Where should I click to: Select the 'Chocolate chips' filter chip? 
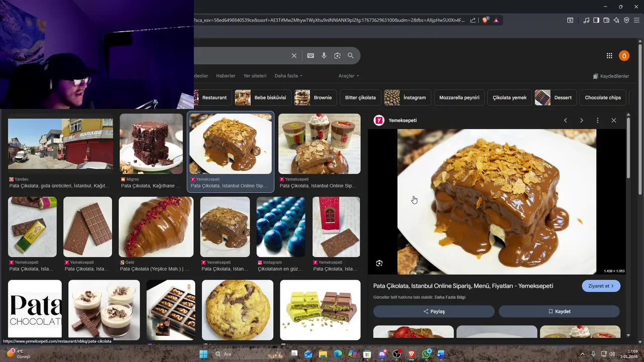pos(603,98)
